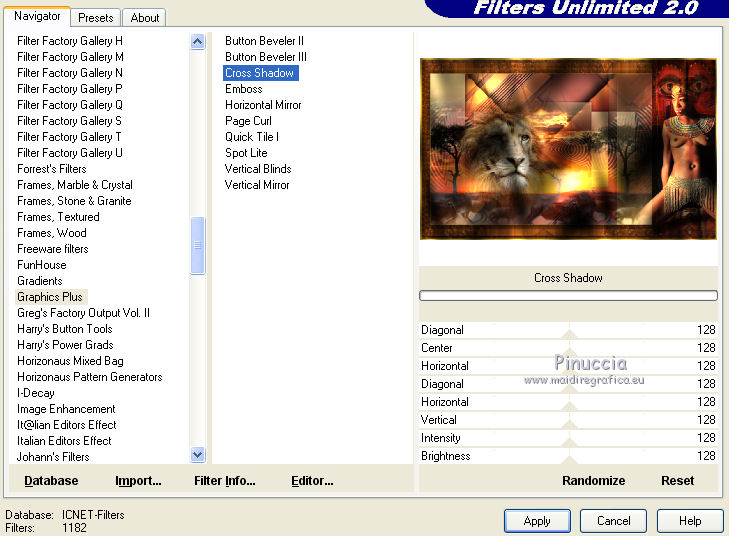Click the Apply button
This screenshot has width=729, height=536.
pyautogui.click(x=537, y=521)
